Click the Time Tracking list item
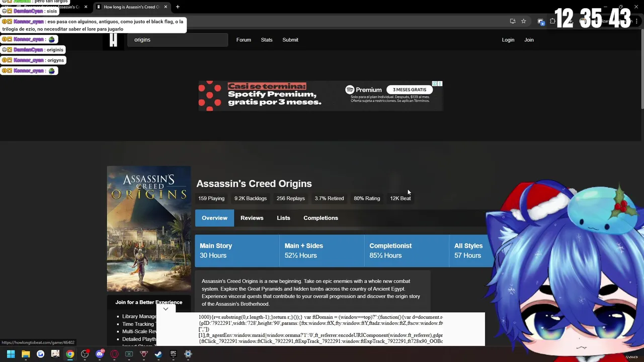Viewport: 644px width, 362px height. click(139, 324)
